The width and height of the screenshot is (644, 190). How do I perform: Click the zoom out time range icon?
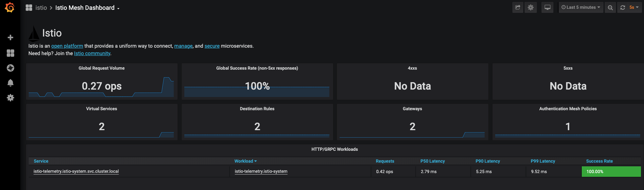pos(610,7)
